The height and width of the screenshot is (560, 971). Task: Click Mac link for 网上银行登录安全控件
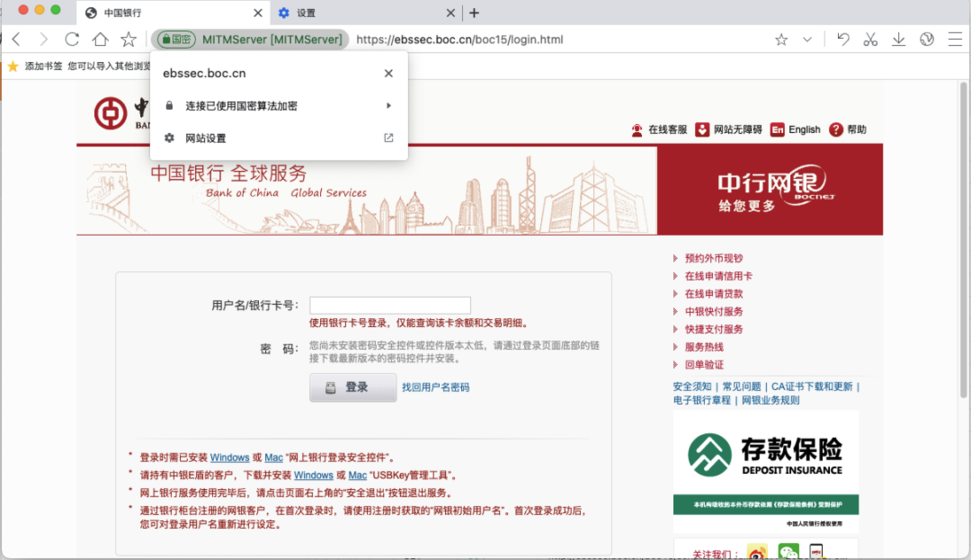[x=273, y=458]
